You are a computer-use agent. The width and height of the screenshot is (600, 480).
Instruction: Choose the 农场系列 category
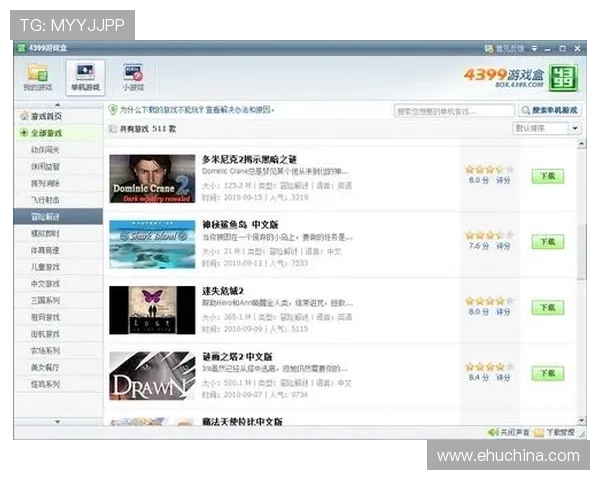pos(58,351)
